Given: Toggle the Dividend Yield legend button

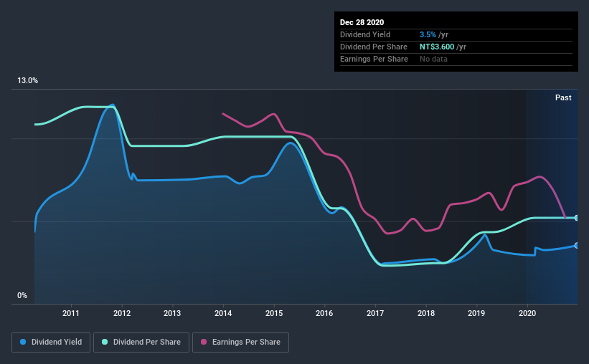Looking at the screenshot, I should (51, 343).
